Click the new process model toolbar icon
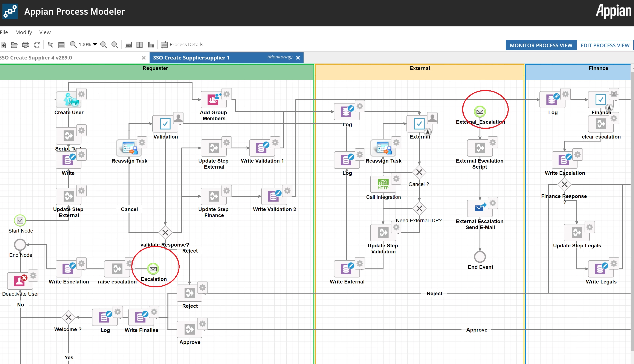 (x=3, y=45)
